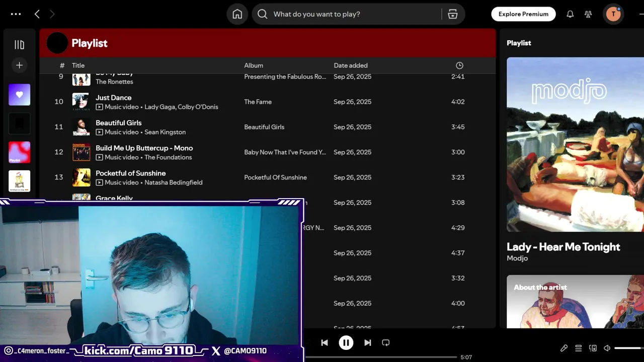The height and width of the screenshot is (362, 644).
Task: Open the profile avatar 'T'
Action: click(613, 14)
